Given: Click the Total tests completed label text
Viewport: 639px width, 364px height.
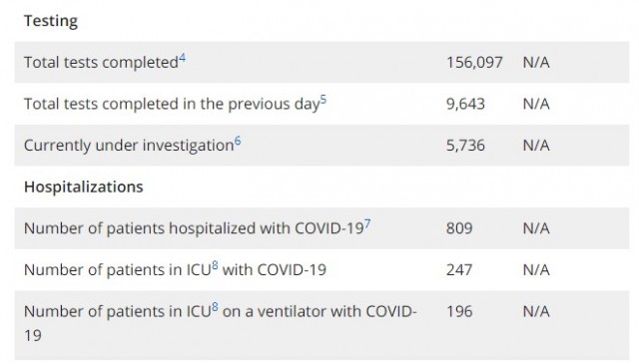Looking at the screenshot, I should pos(101,63).
